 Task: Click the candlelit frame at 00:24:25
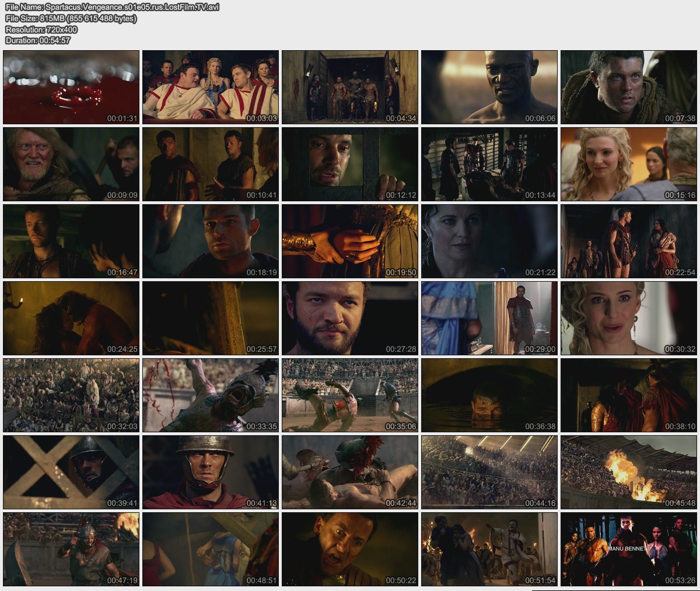coord(71,318)
